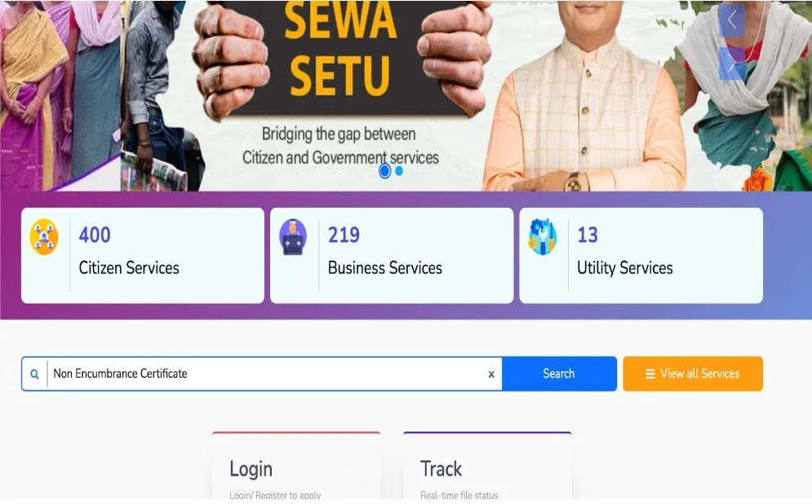Click the Utility Services label text

click(x=624, y=268)
